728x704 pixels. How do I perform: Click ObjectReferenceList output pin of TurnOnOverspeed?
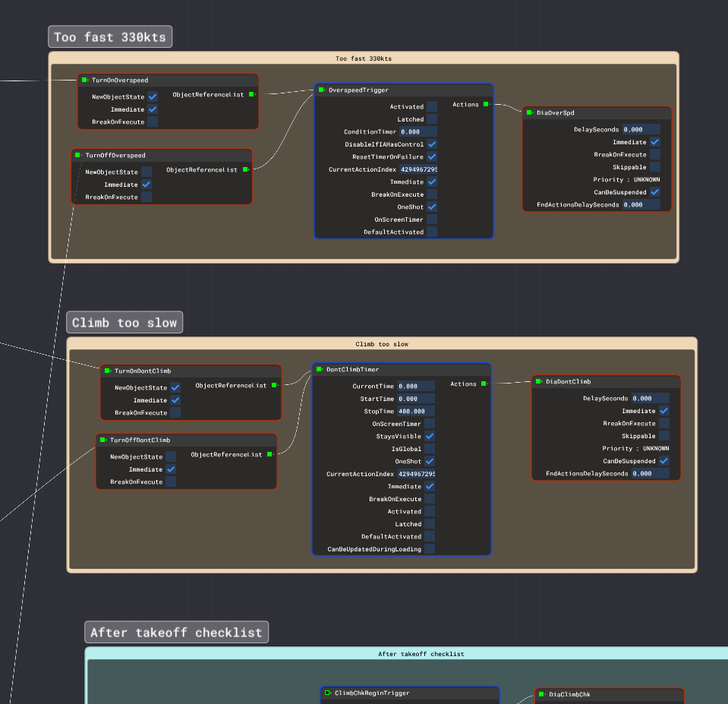pyautogui.click(x=251, y=95)
